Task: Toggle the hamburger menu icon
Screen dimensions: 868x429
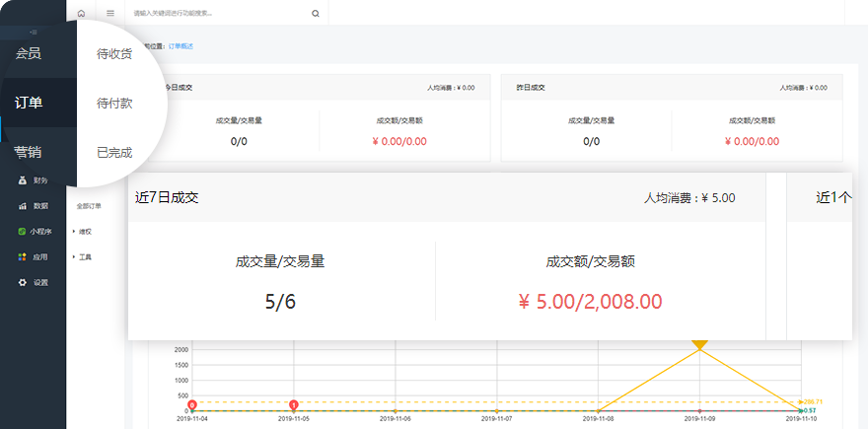Action: 109,14
